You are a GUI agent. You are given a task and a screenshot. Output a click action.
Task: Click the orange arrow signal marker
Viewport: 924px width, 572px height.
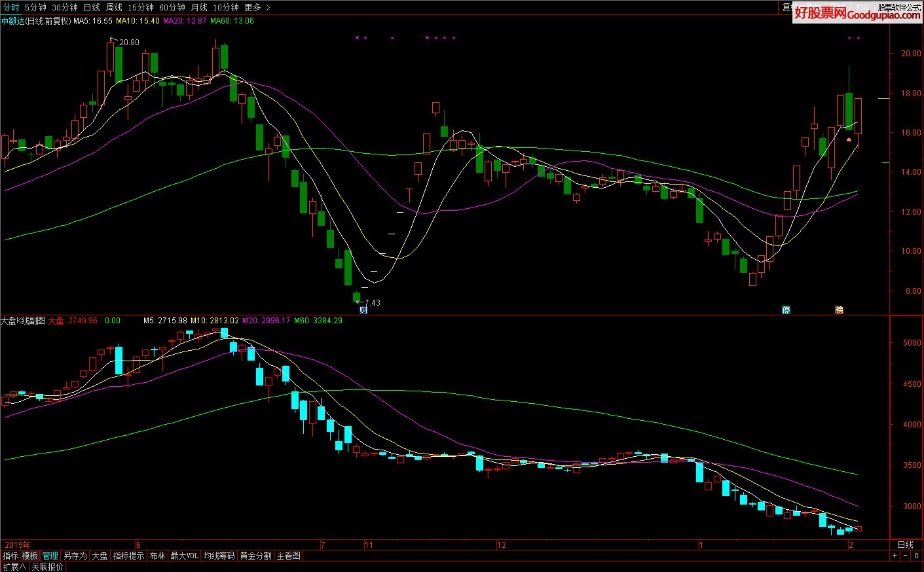point(849,139)
